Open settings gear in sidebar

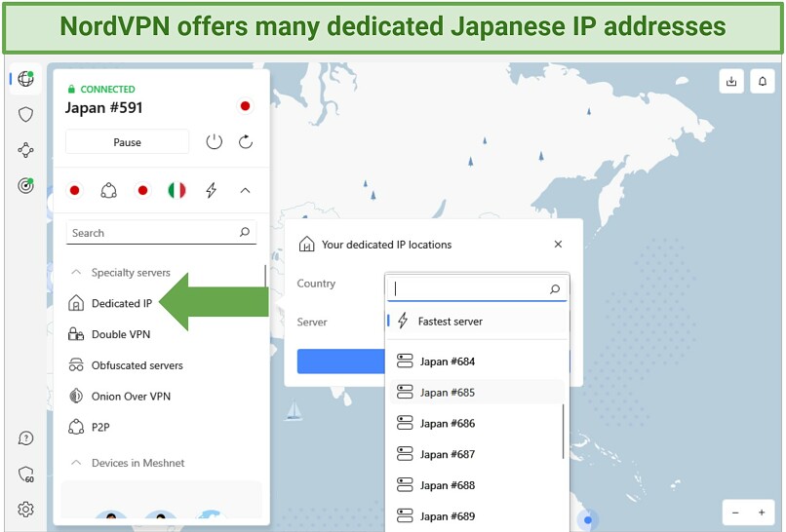[x=25, y=510]
